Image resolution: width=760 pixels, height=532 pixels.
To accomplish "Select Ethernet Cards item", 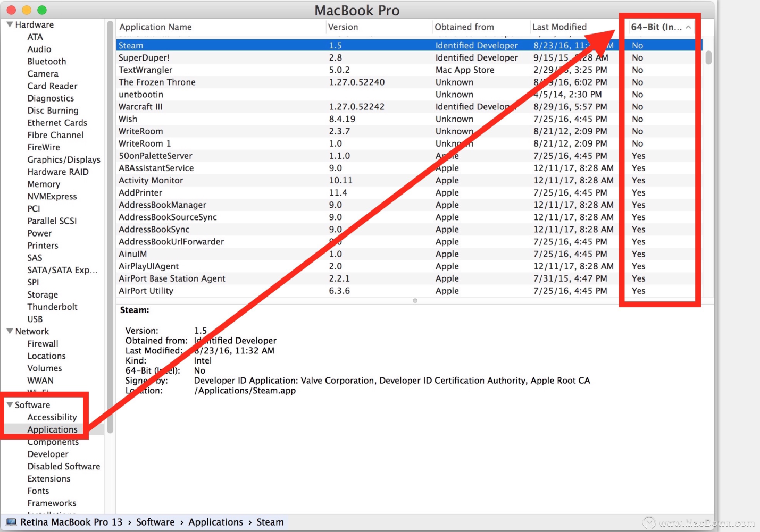I will click(57, 123).
